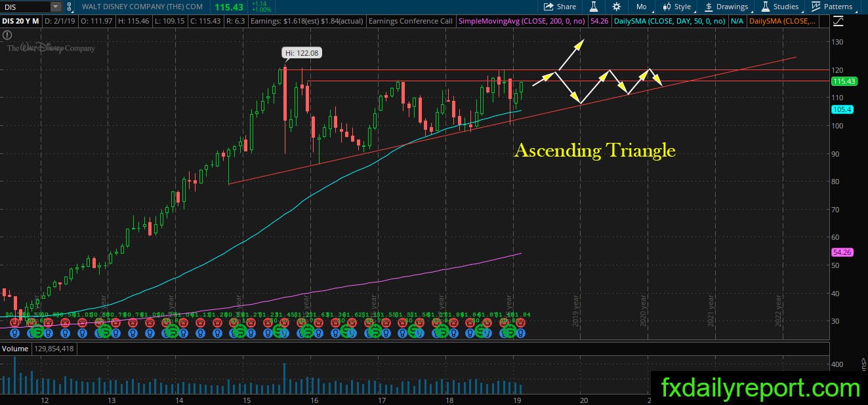The width and height of the screenshot is (868, 405).
Task: Click The Walt Disney Company logo on chart
Action: (x=51, y=48)
